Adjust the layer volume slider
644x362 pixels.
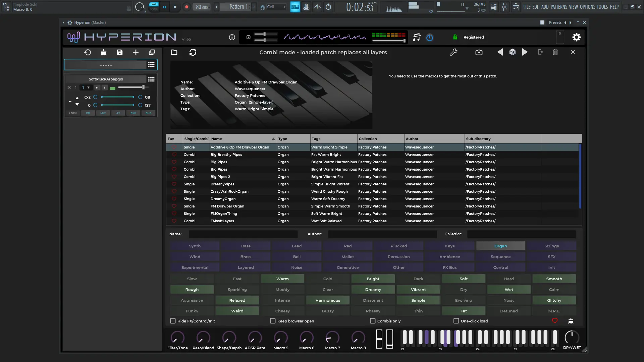(x=143, y=87)
